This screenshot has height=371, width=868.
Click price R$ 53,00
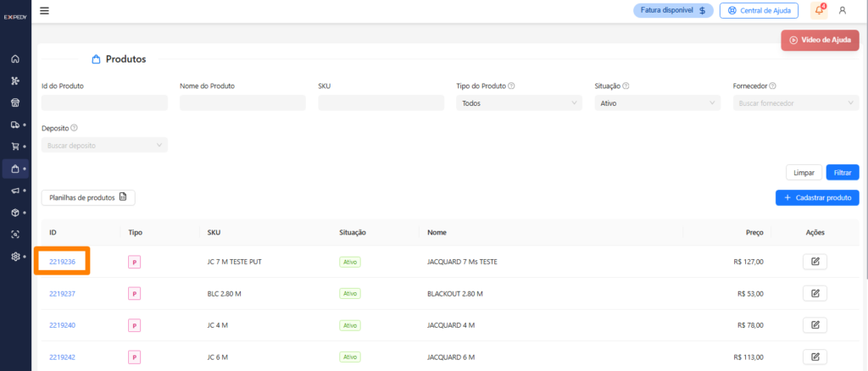(751, 294)
